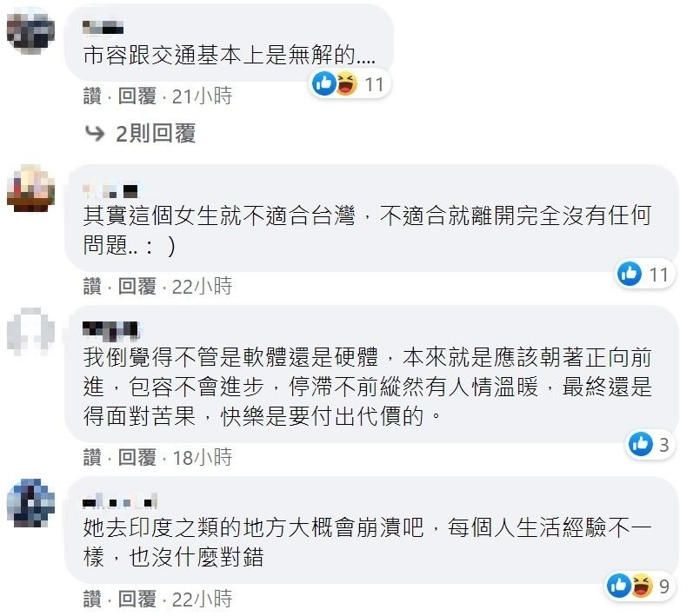Click the like reaction icon with count 3
This screenshot has width=693, height=616.
(641, 445)
